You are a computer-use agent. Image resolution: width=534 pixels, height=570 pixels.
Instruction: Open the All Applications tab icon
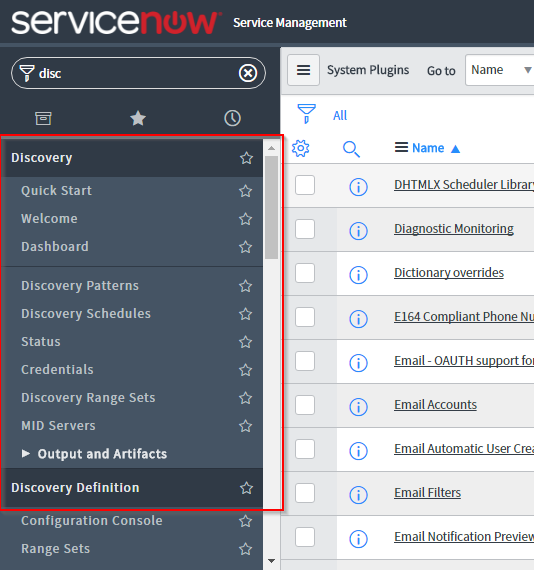pos(43,118)
